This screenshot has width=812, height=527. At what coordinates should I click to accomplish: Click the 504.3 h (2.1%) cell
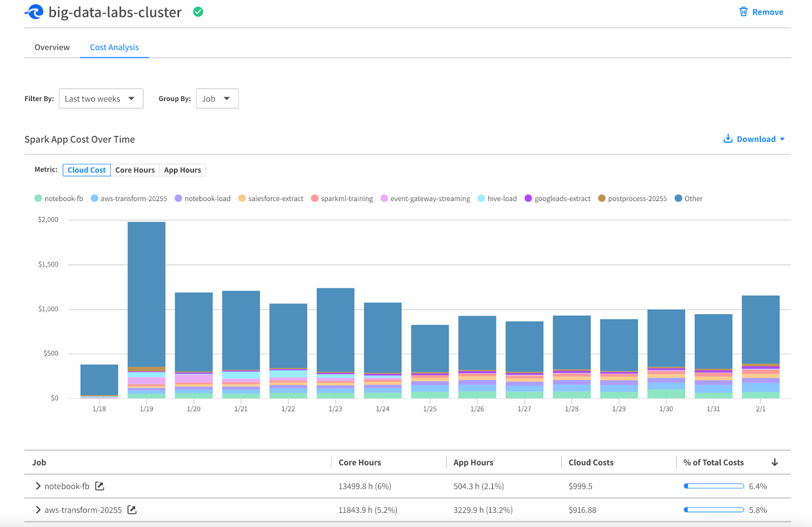coord(479,486)
